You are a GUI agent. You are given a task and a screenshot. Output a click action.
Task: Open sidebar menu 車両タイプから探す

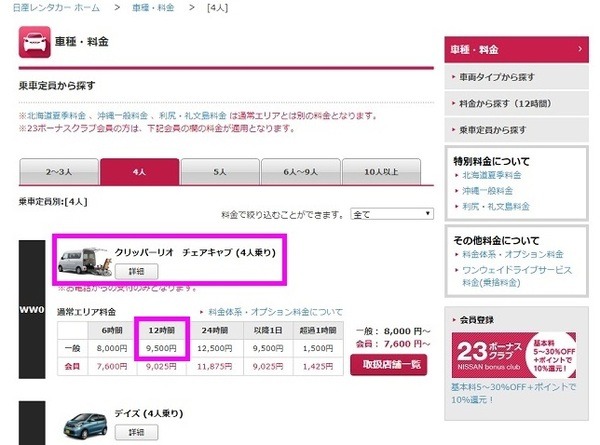click(x=516, y=77)
